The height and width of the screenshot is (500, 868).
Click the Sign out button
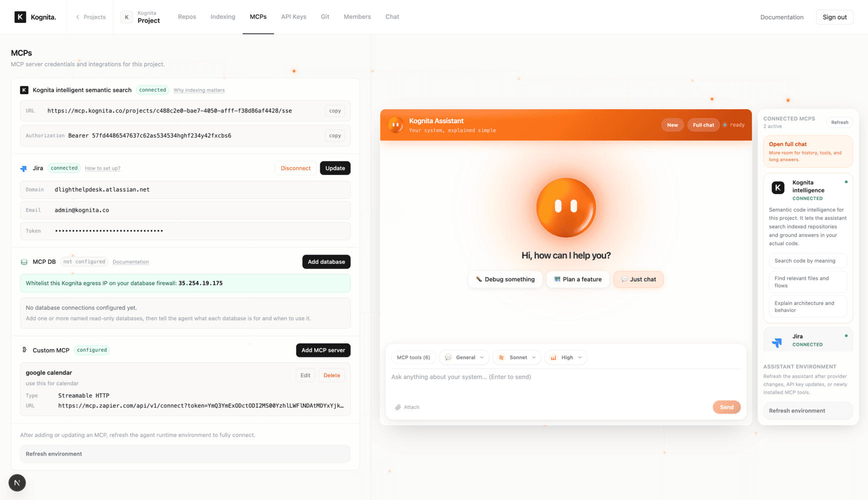click(x=834, y=17)
